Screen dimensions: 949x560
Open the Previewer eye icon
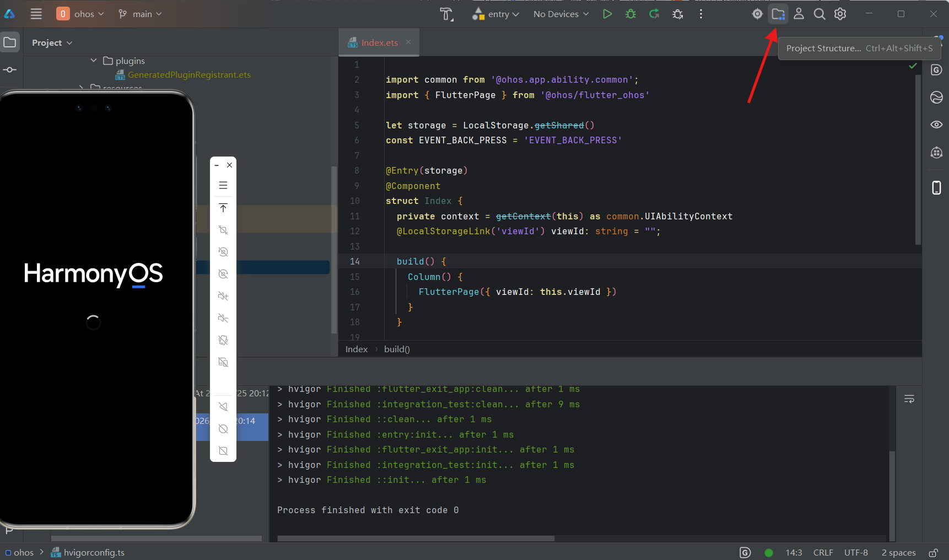(936, 125)
